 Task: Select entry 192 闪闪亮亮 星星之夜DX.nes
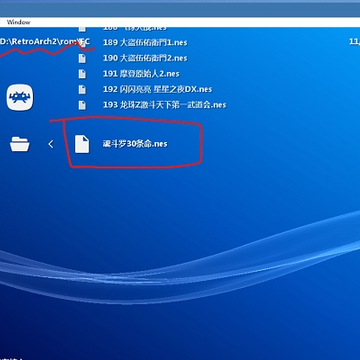[x=158, y=89]
